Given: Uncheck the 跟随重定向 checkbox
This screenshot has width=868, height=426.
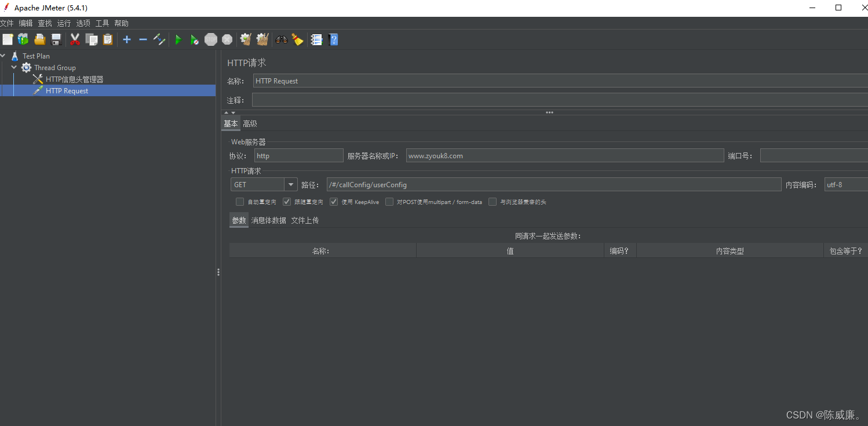Looking at the screenshot, I should [x=287, y=202].
